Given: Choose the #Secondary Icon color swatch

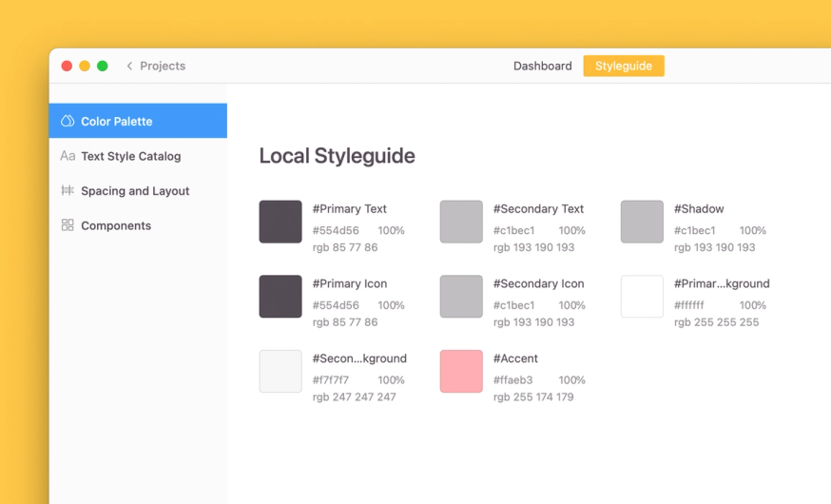Looking at the screenshot, I should click(461, 297).
